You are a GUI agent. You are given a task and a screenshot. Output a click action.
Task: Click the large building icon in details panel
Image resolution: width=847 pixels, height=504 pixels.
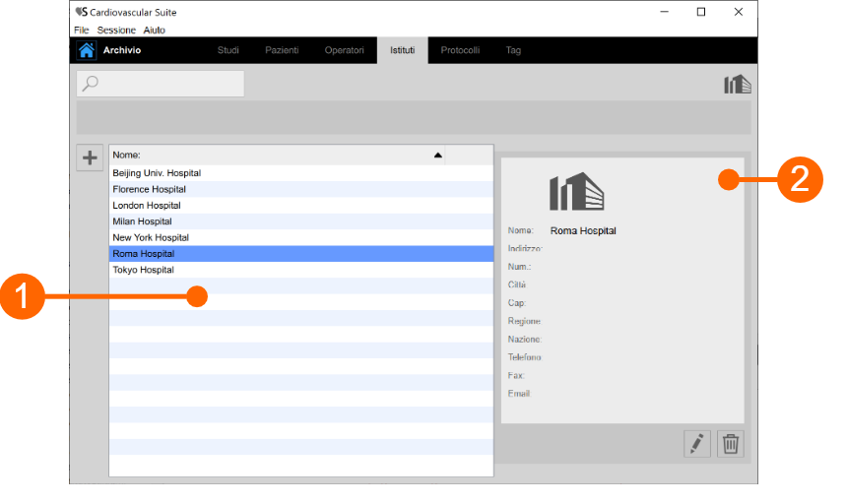[x=576, y=191]
